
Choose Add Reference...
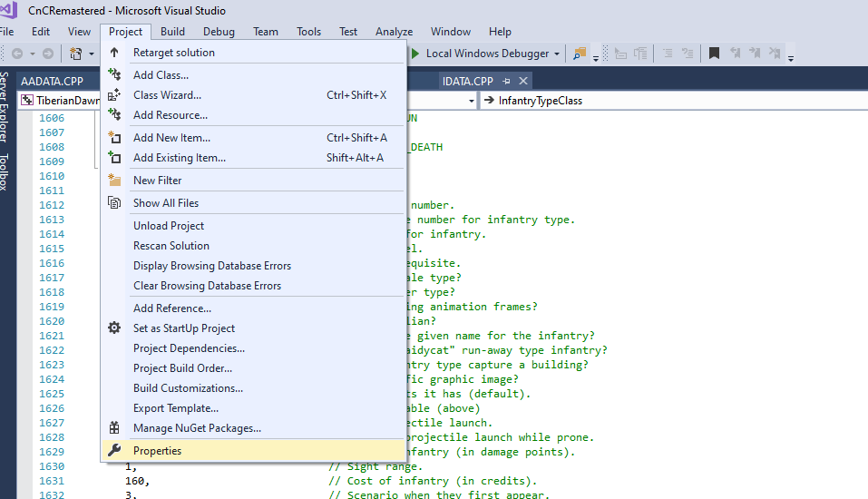254,308
